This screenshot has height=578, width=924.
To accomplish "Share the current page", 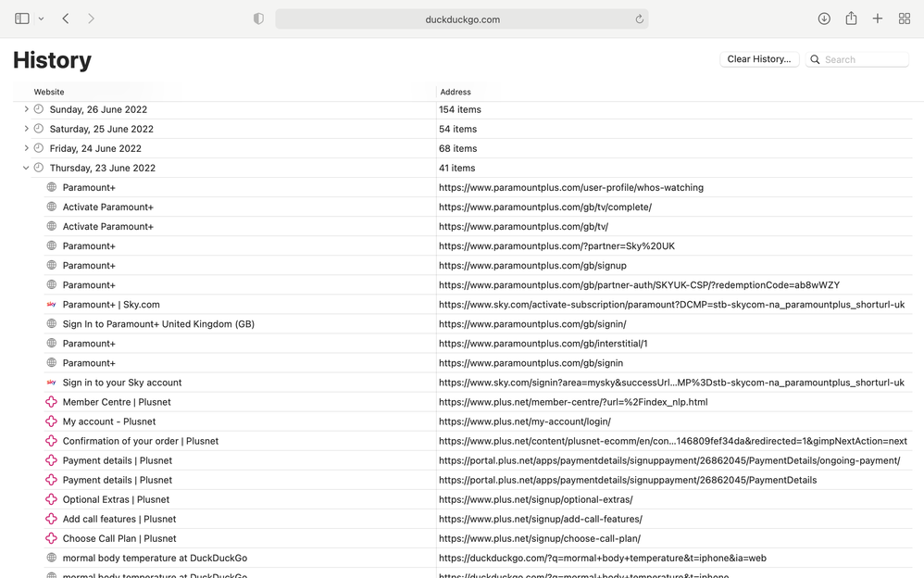I will click(850, 18).
